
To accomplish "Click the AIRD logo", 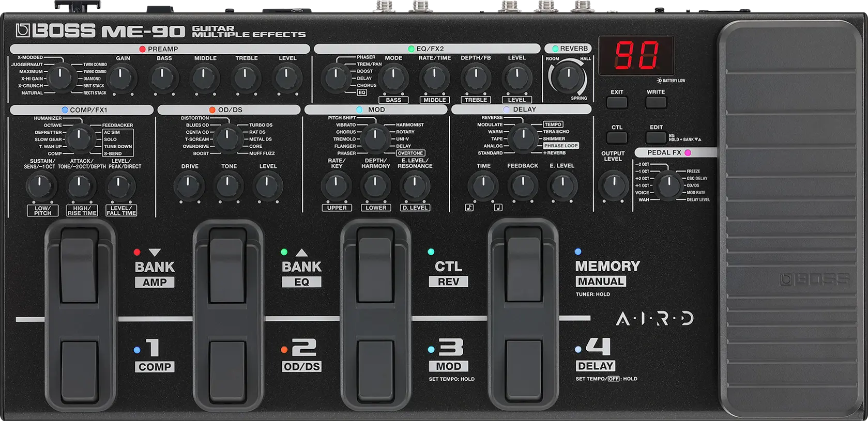I will [654, 319].
